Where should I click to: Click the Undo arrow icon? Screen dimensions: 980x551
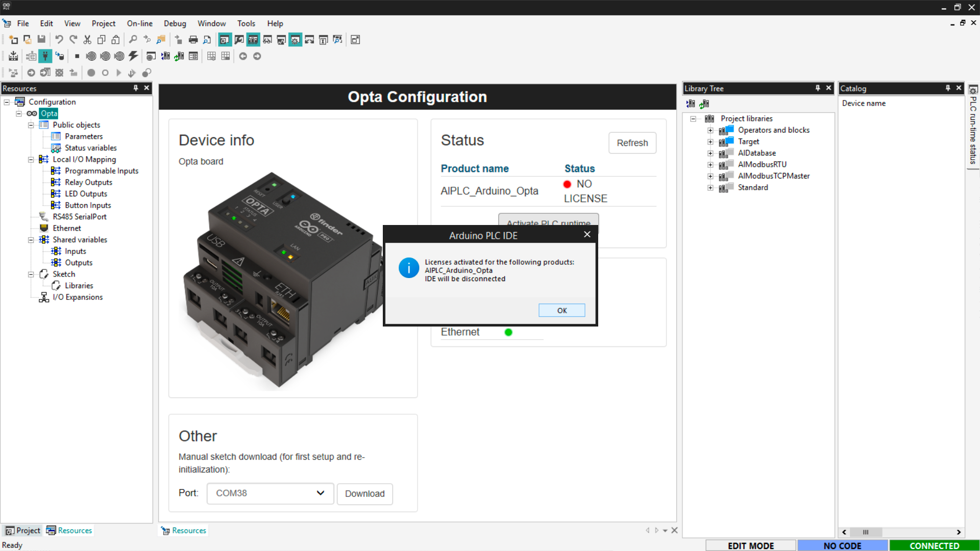coord(59,39)
